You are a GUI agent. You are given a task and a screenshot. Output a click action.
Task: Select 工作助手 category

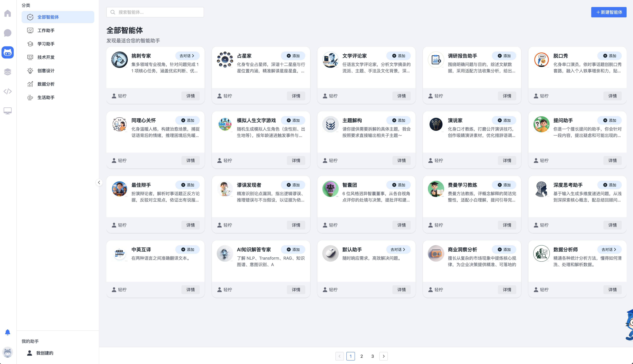(x=58, y=30)
